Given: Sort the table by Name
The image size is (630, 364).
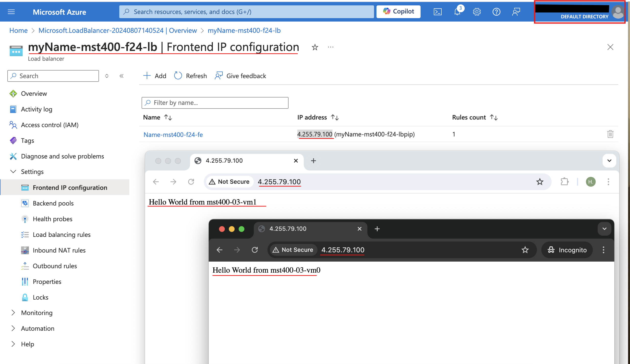Looking at the screenshot, I should tap(168, 117).
